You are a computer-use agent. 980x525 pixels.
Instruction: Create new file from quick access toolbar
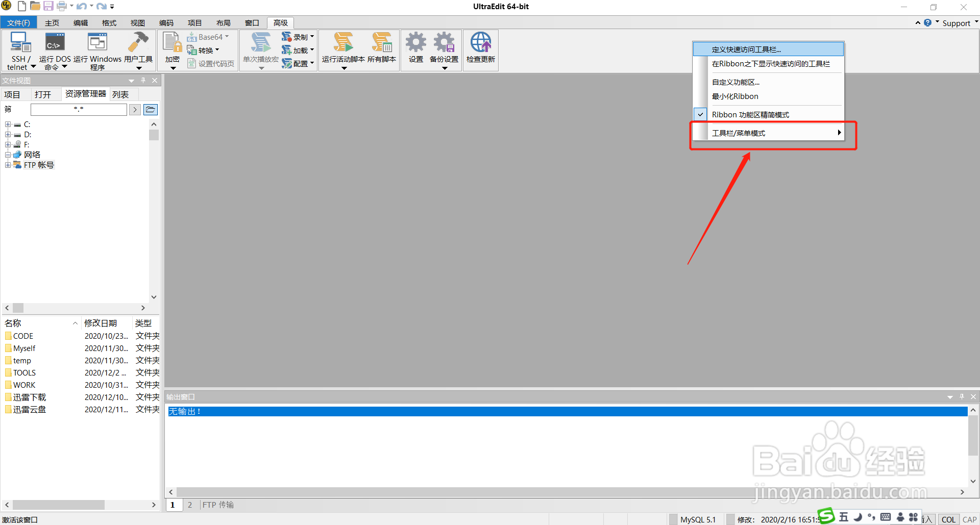[x=22, y=6]
